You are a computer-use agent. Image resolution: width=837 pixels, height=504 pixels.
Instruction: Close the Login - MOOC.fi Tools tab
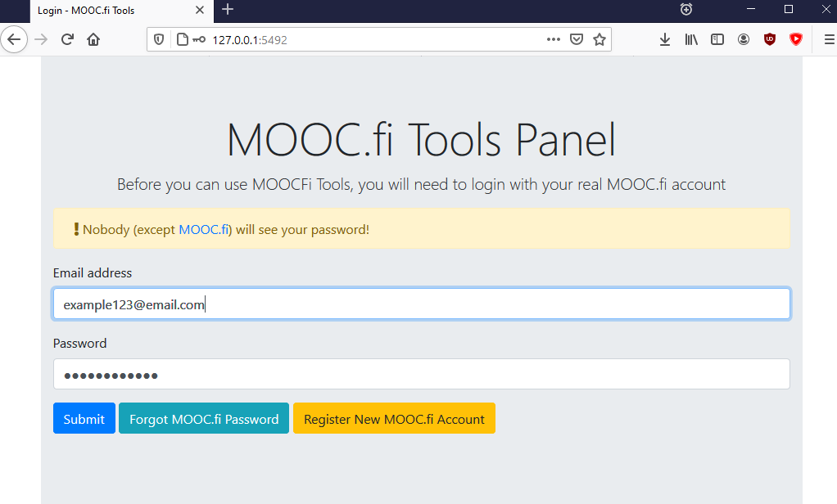coord(200,10)
